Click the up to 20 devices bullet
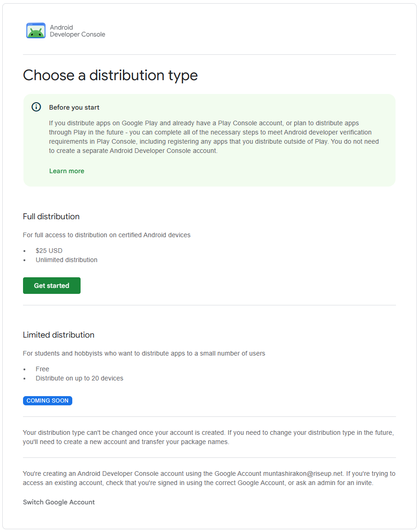The image size is (419, 532). click(x=79, y=378)
